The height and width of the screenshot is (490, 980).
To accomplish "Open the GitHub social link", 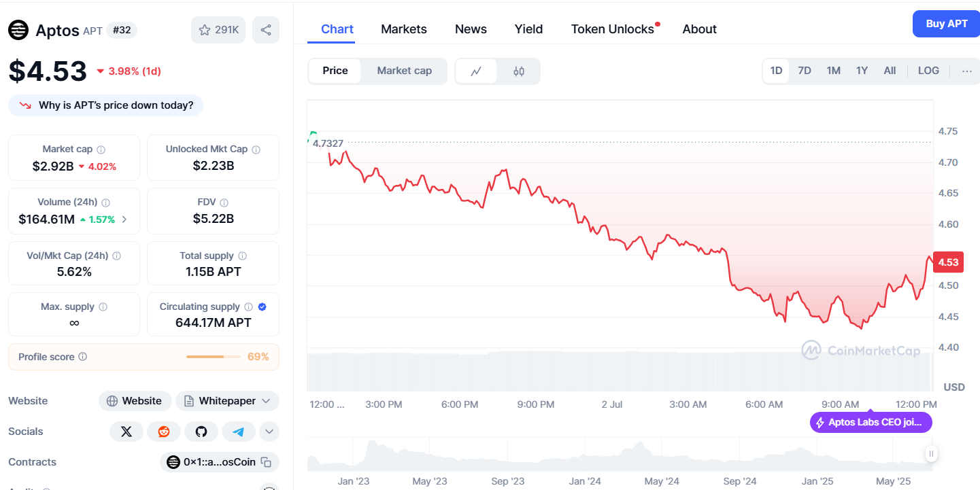I will [201, 432].
